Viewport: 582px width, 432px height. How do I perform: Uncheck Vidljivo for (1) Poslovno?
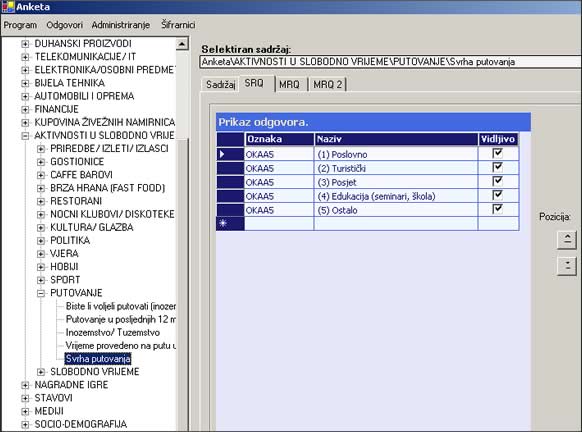[497, 153]
